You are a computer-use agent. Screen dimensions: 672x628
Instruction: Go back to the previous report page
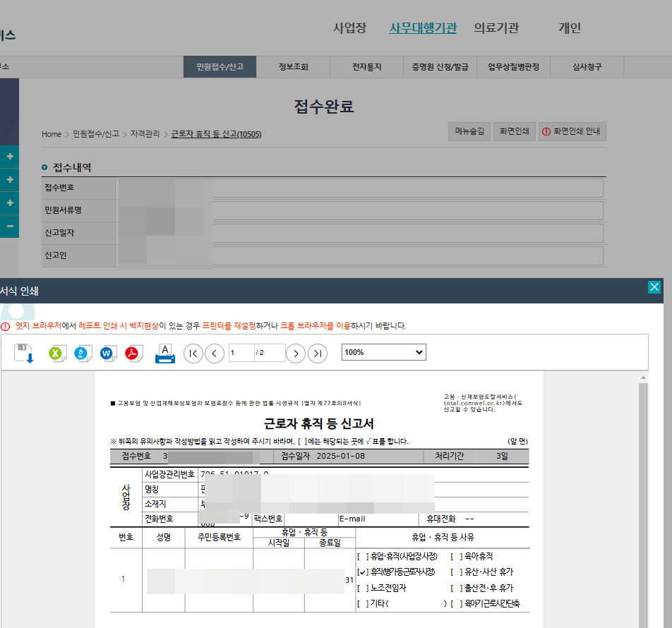coord(214,353)
